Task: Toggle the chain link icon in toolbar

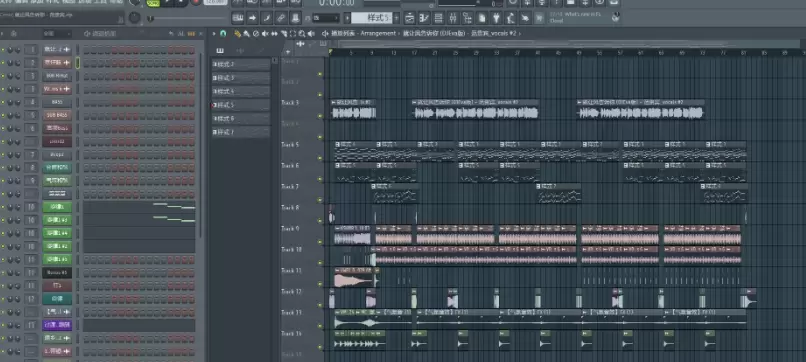Action: click(x=281, y=18)
